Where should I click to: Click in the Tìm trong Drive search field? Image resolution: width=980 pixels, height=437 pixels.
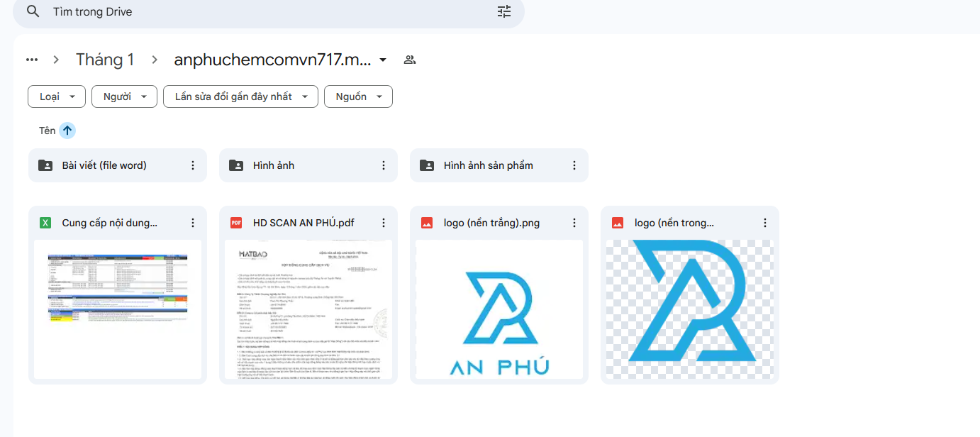(x=269, y=12)
